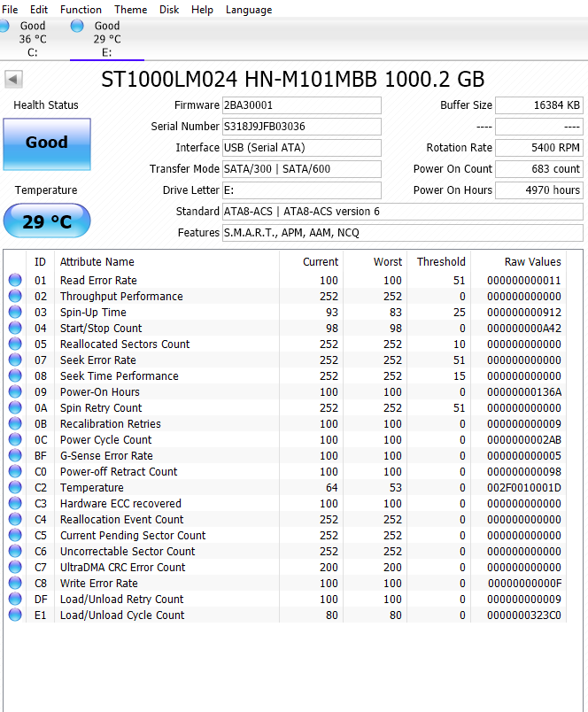Click the Serial Number field

pyautogui.click(x=301, y=127)
